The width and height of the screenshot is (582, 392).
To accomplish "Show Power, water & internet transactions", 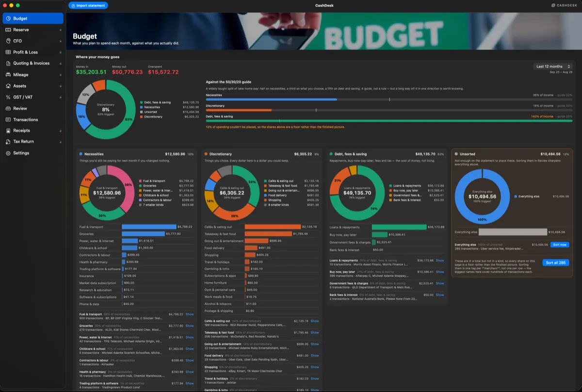I will tap(190, 337).
